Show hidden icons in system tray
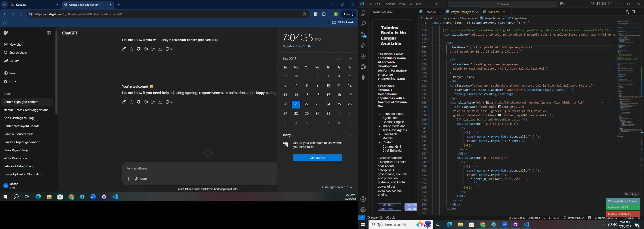The height and width of the screenshot is (229, 644). click(604, 225)
